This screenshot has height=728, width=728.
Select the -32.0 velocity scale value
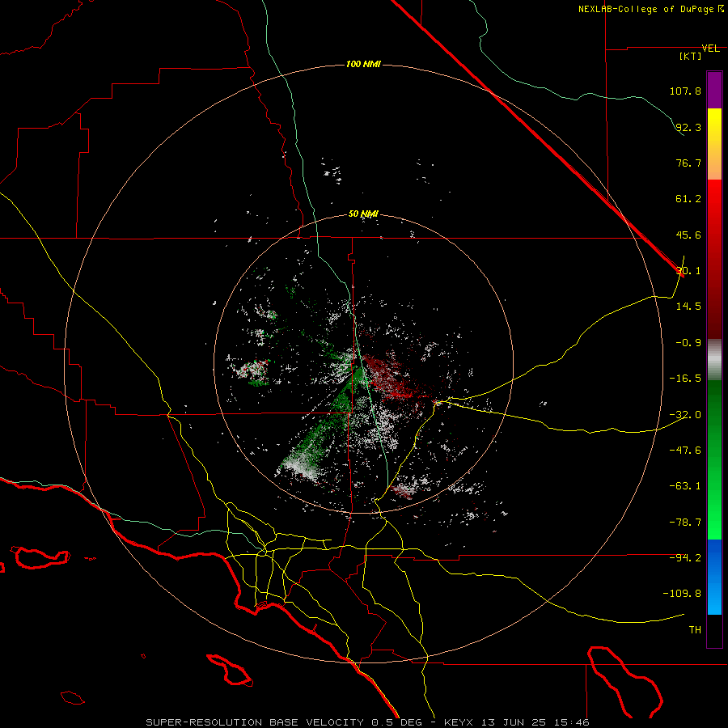pyautogui.click(x=685, y=415)
